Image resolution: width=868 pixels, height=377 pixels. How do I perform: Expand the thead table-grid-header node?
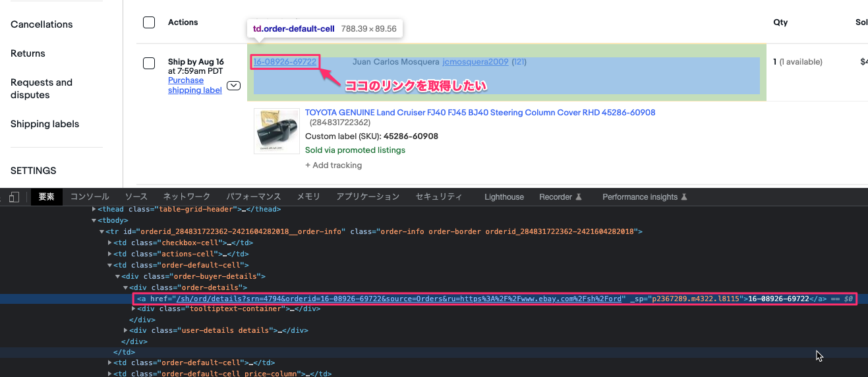pyautogui.click(x=94, y=209)
